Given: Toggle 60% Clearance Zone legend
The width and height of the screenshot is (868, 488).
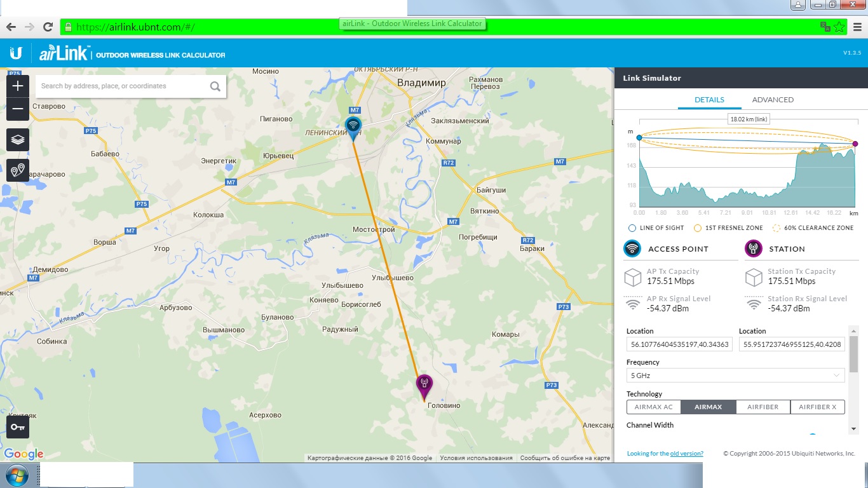Looking at the screenshot, I should [x=813, y=227].
